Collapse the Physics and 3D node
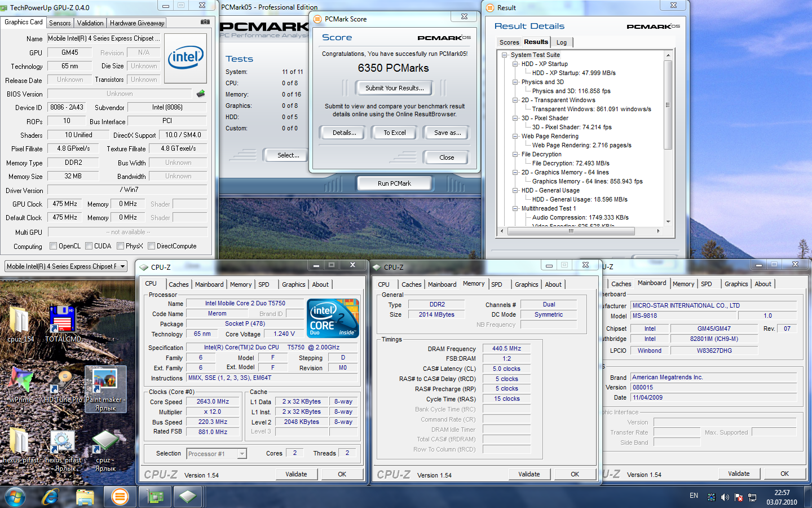The image size is (812, 508). (x=515, y=82)
